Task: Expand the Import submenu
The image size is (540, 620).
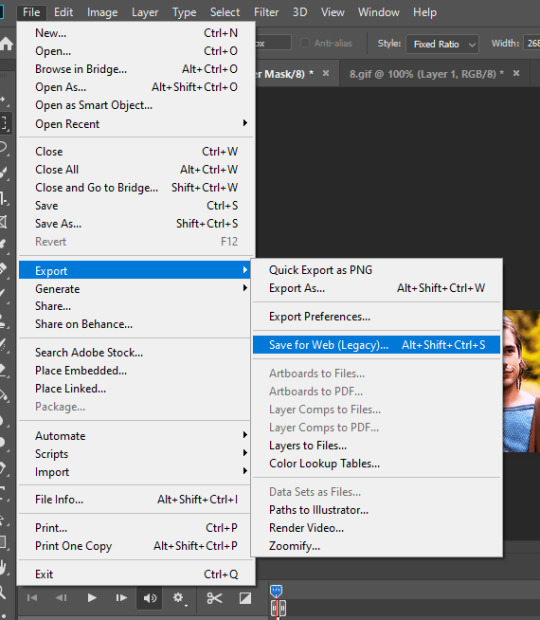Action: pos(136,472)
